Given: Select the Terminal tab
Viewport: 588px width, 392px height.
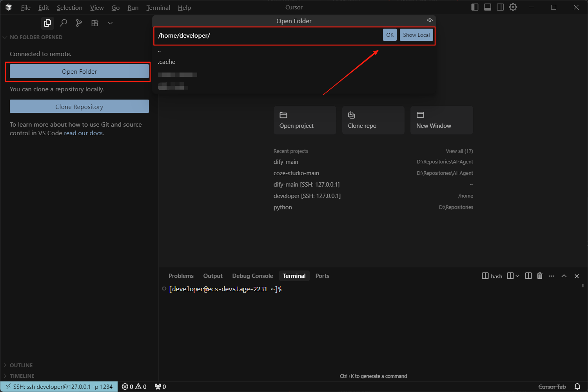Looking at the screenshot, I should tap(294, 276).
